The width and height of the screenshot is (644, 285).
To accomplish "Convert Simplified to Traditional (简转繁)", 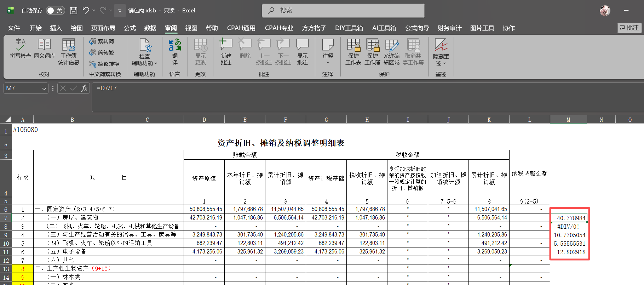I will point(102,52).
